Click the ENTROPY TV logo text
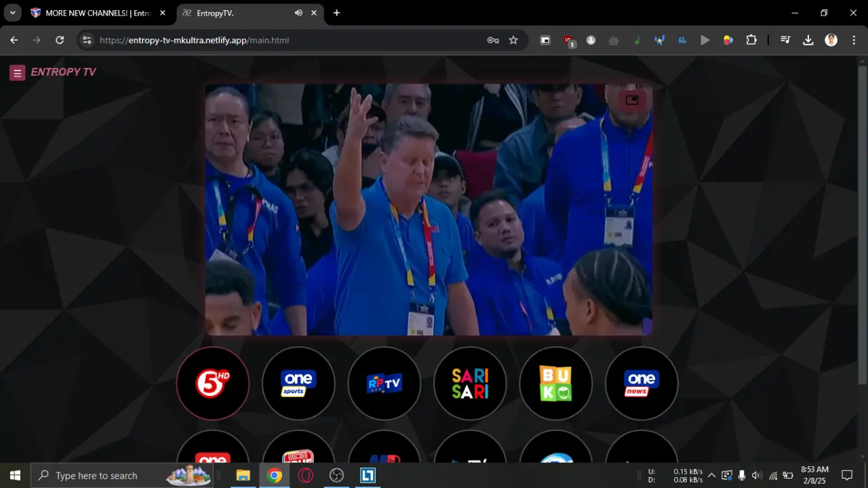Viewport: 868px width, 488px height. (64, 73)
